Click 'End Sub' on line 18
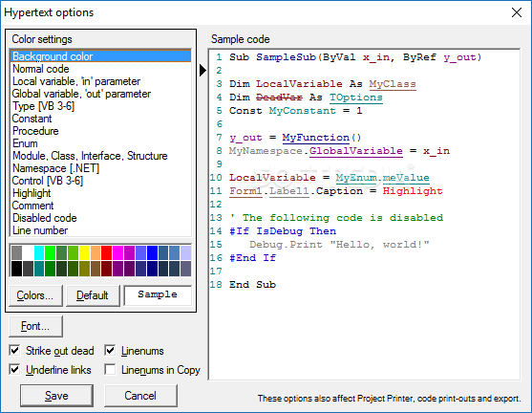Image resolution: width=532 pixels, height=413 pixels. [x=252, y=285]
